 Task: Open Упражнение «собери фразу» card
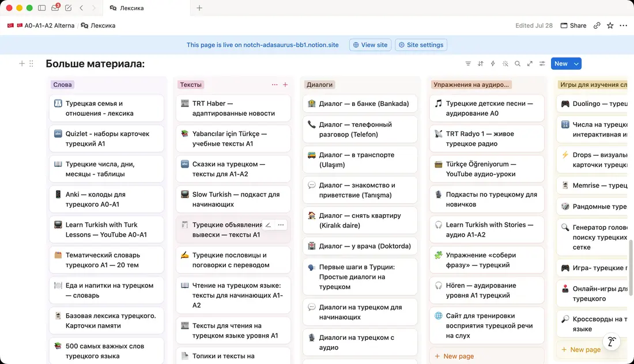[487, 260]
